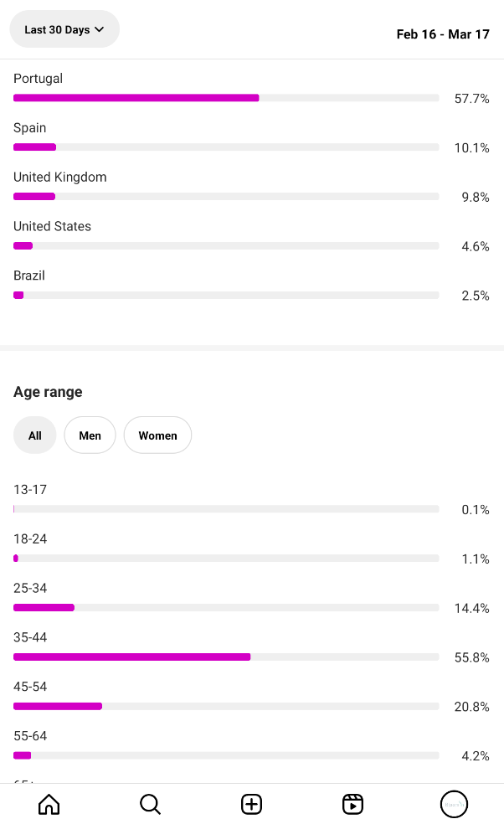Click the 35-44 age range bar
This screenshot has height=819, width=504.
[226, 657]
